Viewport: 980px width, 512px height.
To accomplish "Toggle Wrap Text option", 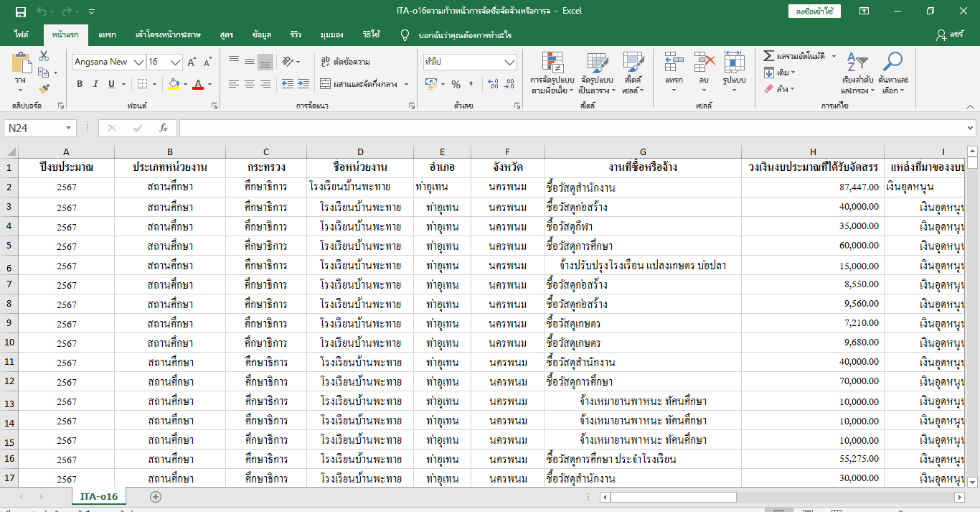I will click(x=346, y=62).
